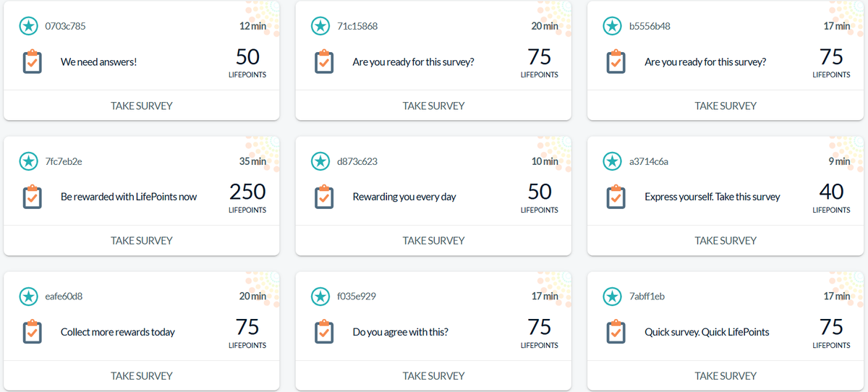This screenshot has height=392, width=868.
Task: Click clipboard icon next to Express yourself
Action: click(616, 197)
